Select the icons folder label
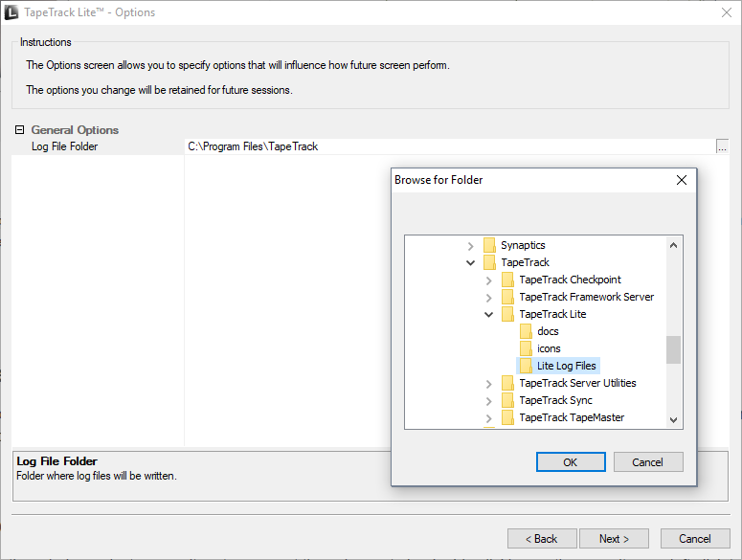The height and width of the screenshot is (560, 742). pos(549,348)
